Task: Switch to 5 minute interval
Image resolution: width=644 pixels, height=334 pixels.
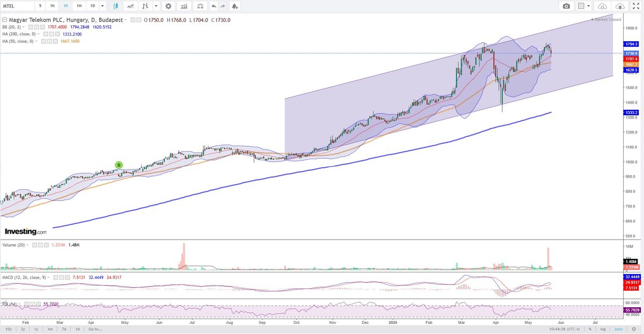Action: point(40,6)
